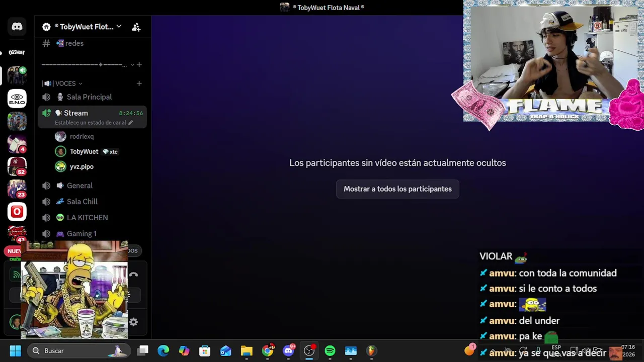
Task: Click the Homer Simpson image overlay
Action: [x=74, y=290]
